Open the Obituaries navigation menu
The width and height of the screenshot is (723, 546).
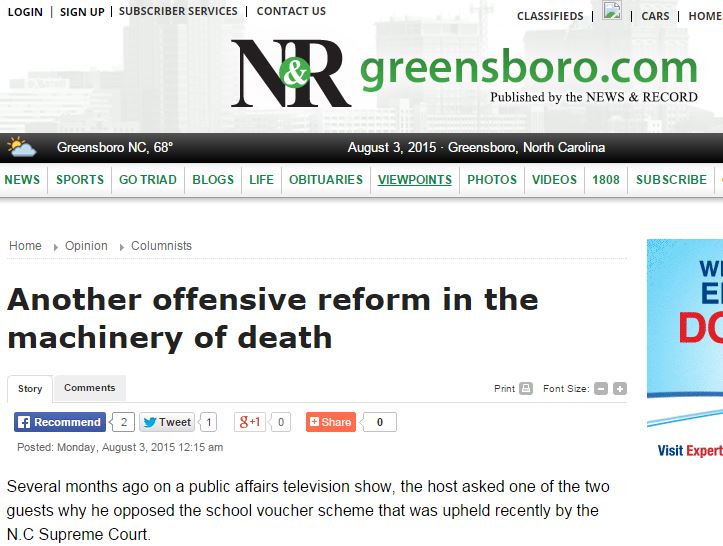325,180
